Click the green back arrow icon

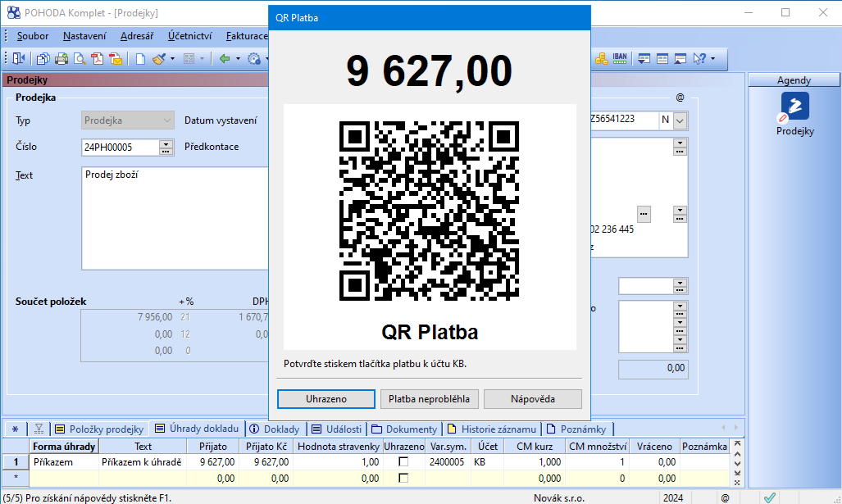[x=225, y=58]
